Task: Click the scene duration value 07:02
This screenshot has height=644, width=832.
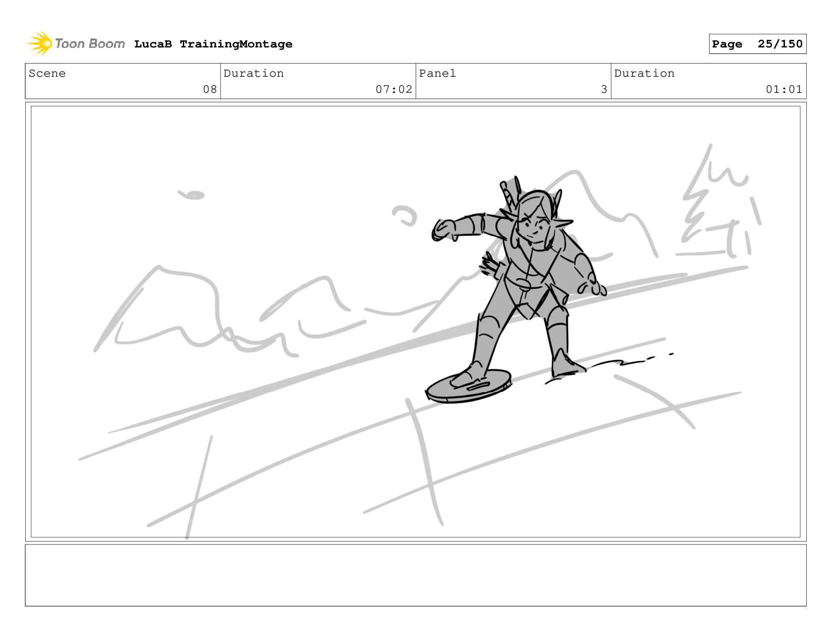Action: pos(394,89)
